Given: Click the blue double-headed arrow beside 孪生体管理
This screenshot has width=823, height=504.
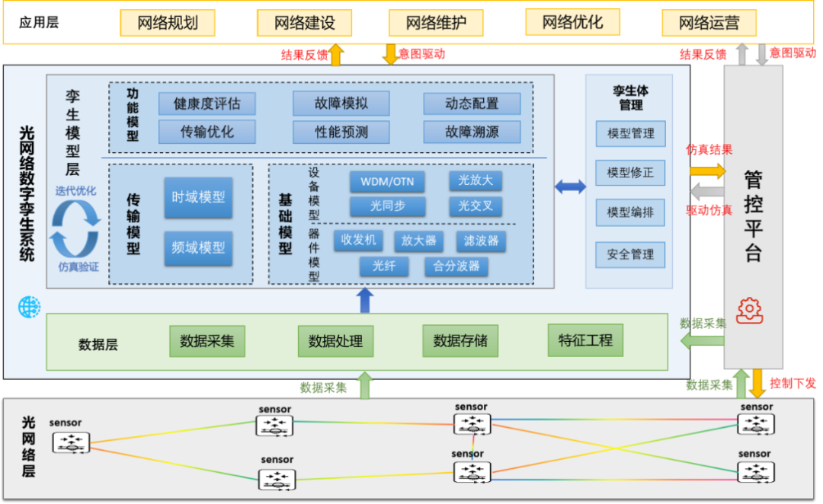Looking at the screenshot, I should (570, 187).
